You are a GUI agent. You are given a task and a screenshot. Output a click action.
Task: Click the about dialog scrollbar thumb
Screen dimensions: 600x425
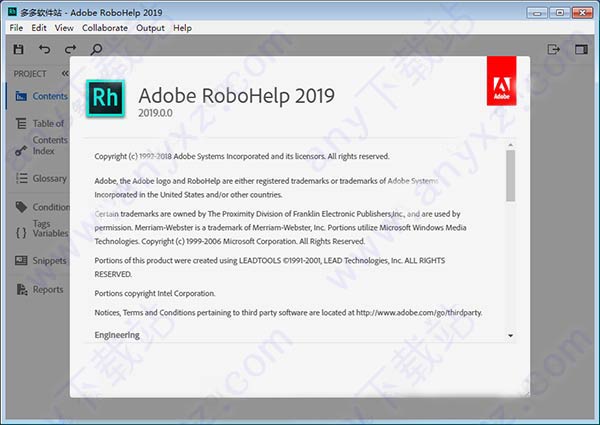coord(510,176)
